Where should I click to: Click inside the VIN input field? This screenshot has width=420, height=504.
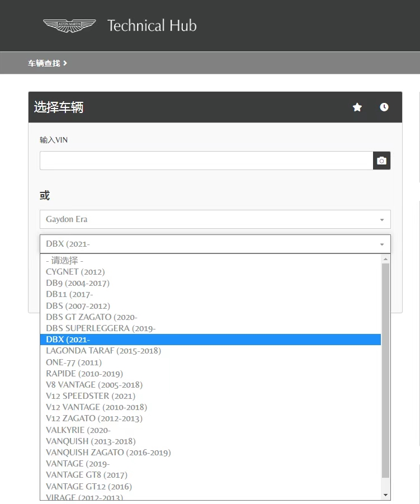(206, 161)
